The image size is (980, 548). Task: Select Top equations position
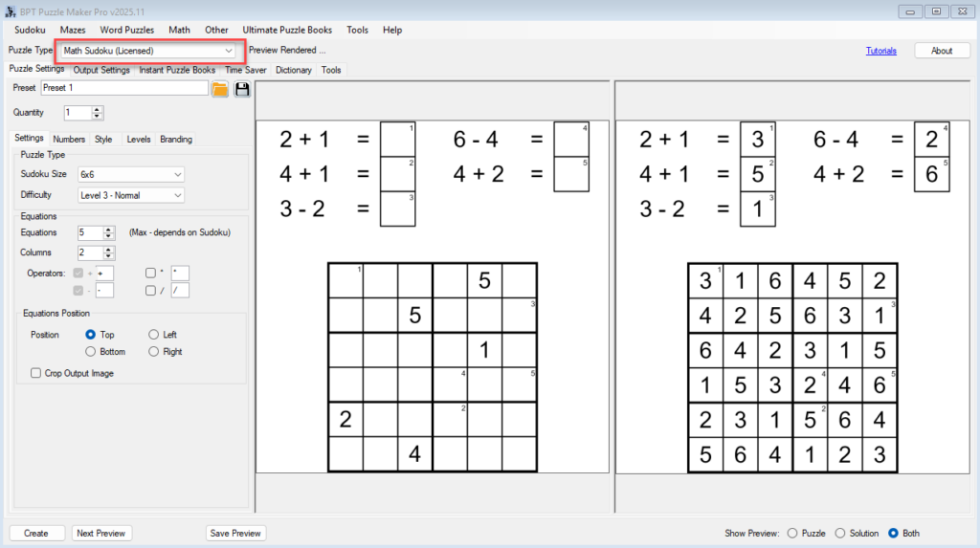[91, 335]
